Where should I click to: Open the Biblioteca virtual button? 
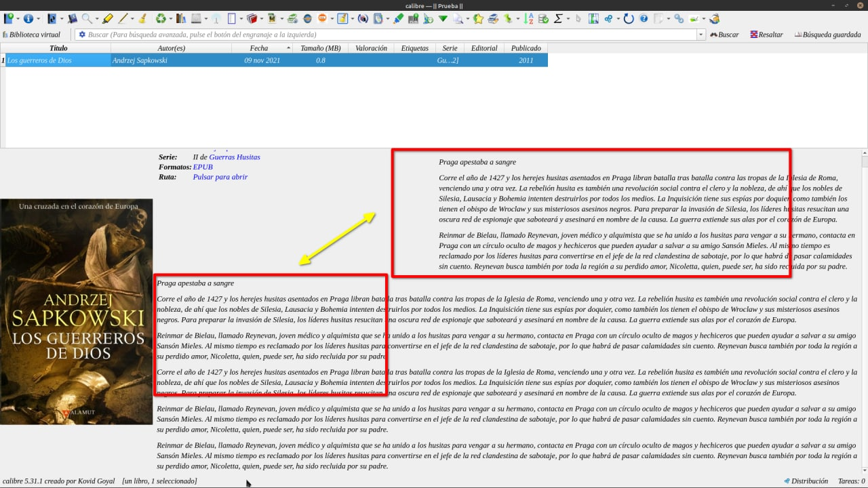32,35
